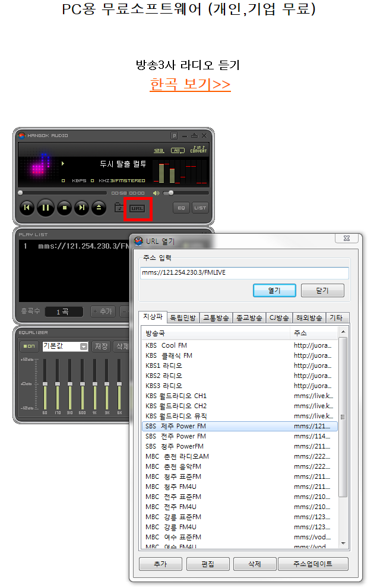Mute audio with the speaker icon

point(156,193)
